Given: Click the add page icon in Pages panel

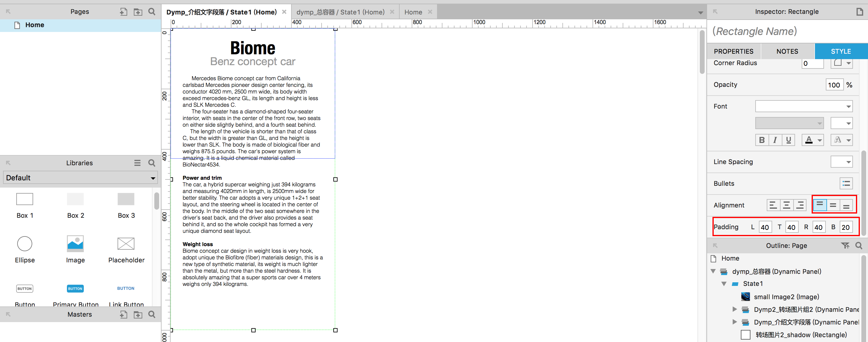Looking at the screenshot, I should pos(123,12).
